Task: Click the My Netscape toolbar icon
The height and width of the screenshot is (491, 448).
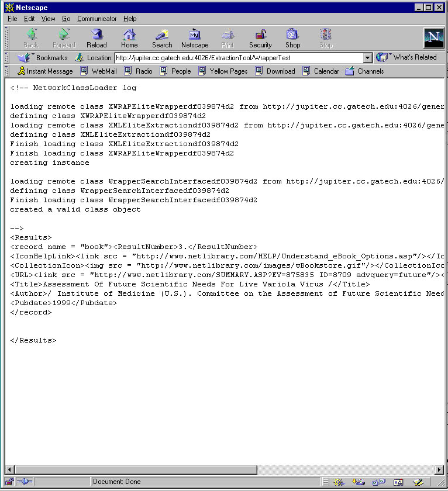Action: point(195,38)
